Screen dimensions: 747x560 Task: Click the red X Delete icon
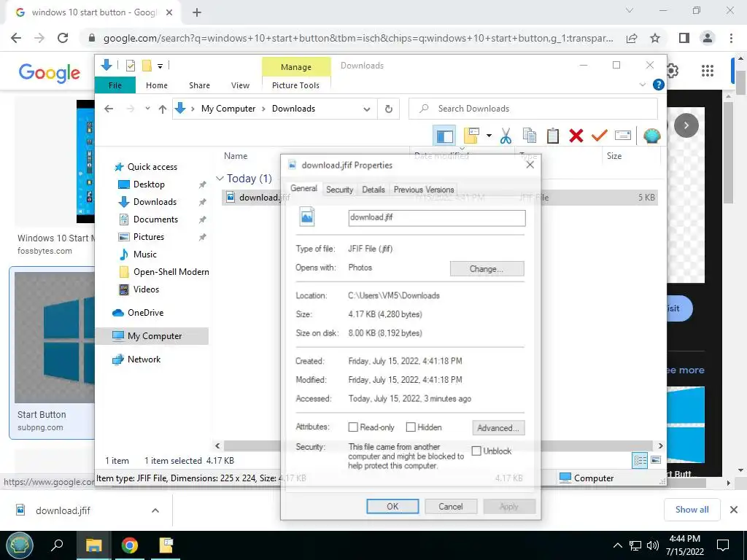[x=576, y=136]
